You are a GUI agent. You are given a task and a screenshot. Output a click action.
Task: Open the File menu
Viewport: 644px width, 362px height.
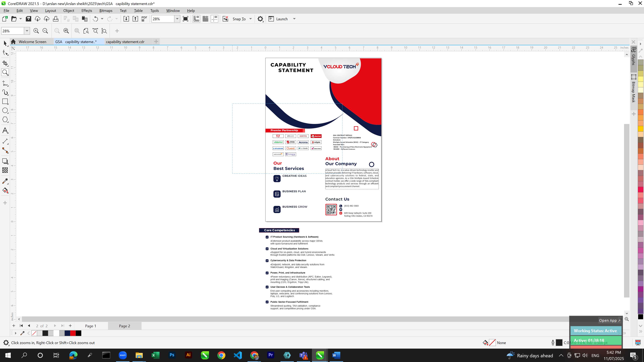[x=6, y=11]
